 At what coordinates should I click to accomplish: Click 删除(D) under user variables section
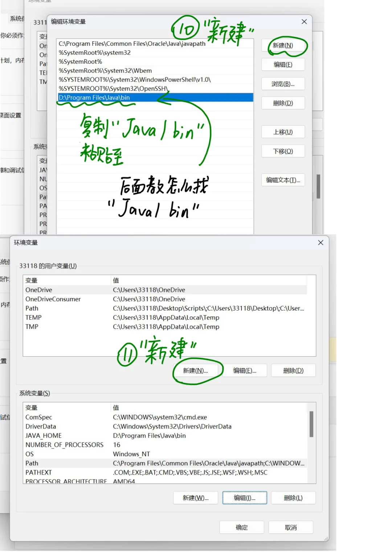(293, 370)
